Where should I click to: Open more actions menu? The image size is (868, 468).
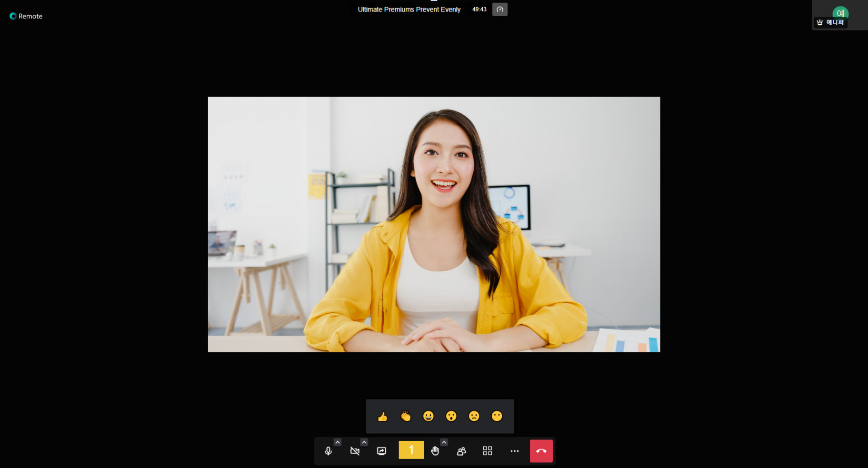pos(515,451)
